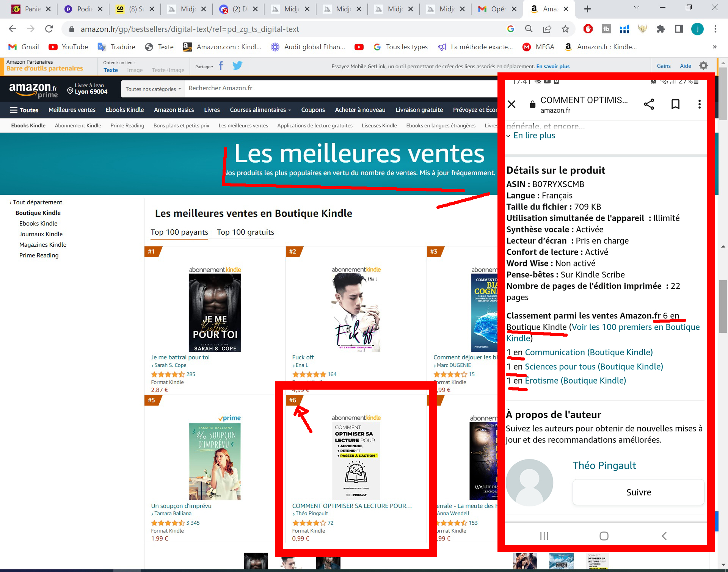Viewport: 728px width, 572px height.
Task: Expand Courses alimentaires nav dropdown
Action: tap(260, 110)
